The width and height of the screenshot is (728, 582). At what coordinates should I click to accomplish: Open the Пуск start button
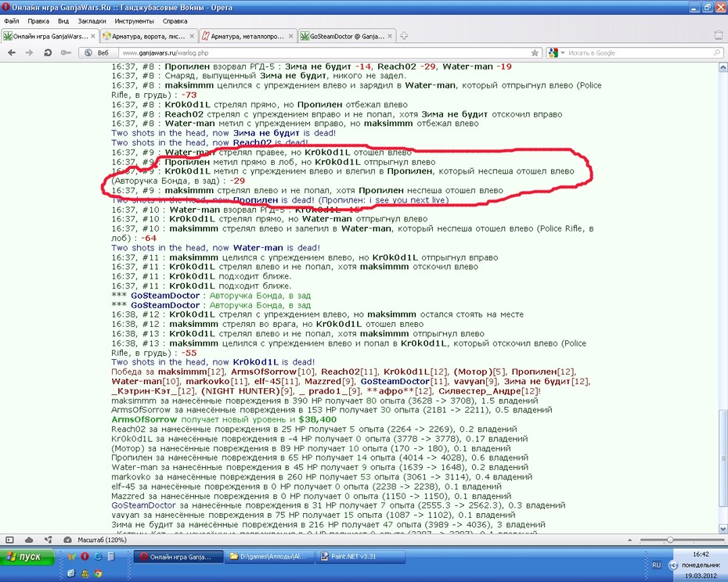(x=27, y=556)
